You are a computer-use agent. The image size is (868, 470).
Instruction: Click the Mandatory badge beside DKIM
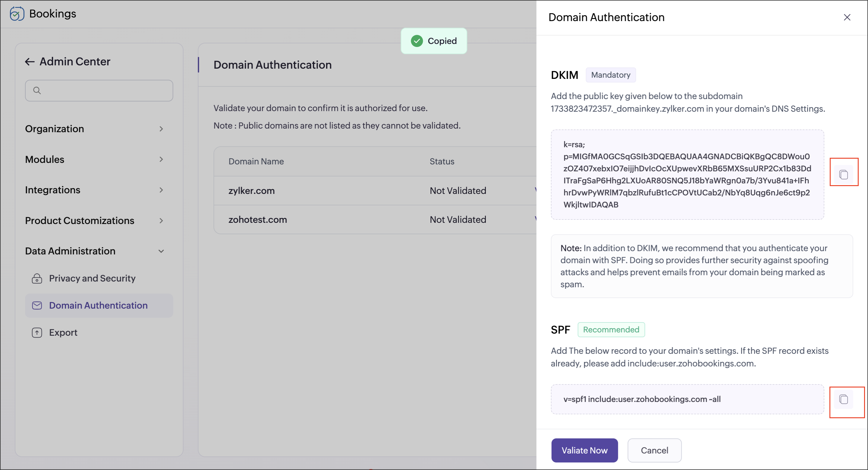tap(611, 75)
